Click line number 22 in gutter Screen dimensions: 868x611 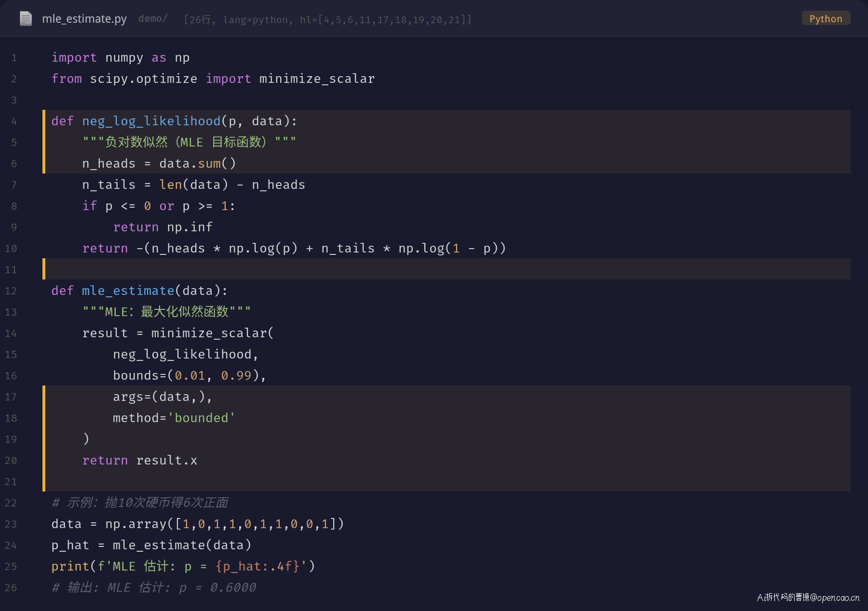tap(11, 503)
